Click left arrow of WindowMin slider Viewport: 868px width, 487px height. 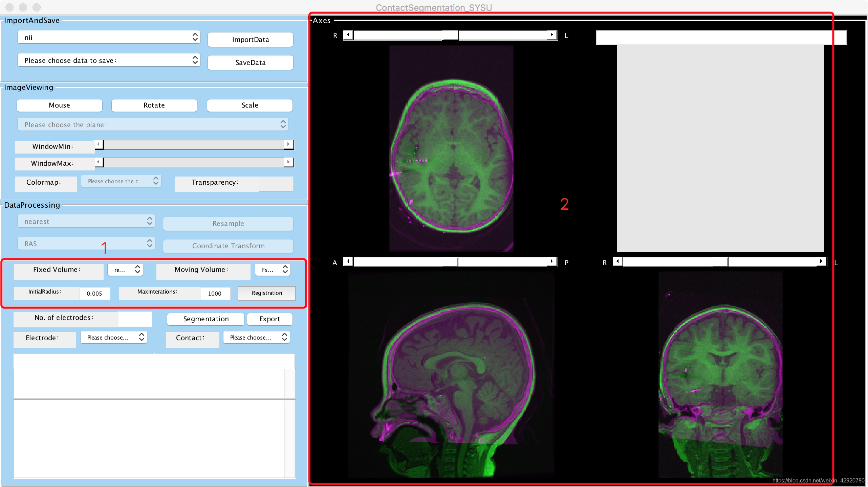tap(99, 144)
